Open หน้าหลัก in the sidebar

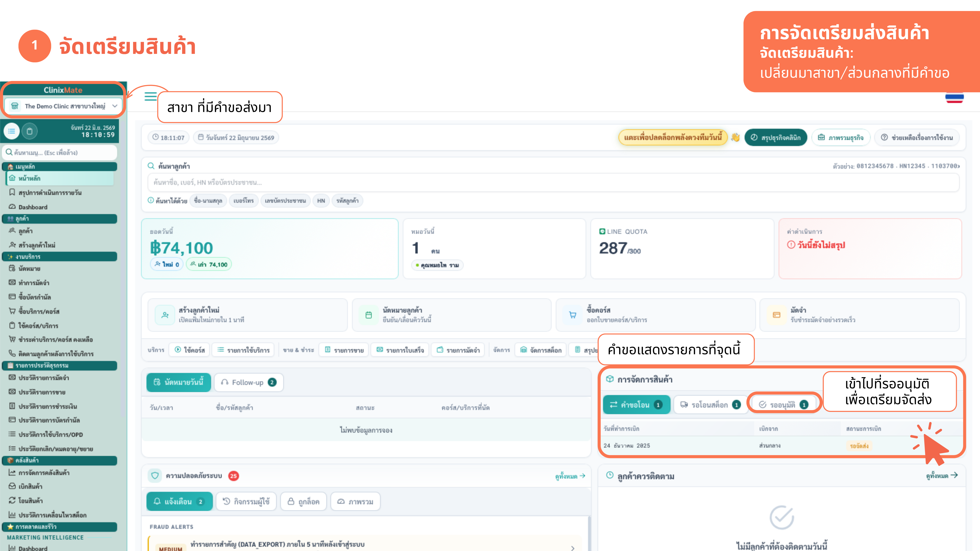tap(60, 178)
